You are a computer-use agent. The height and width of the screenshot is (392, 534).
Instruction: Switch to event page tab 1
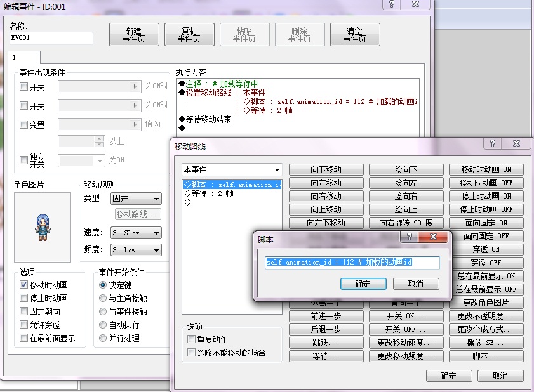click(x=24, y=57)
